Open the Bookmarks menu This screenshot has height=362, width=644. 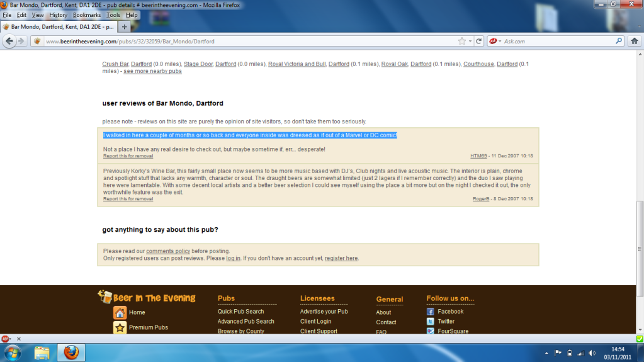pos(86,14)
